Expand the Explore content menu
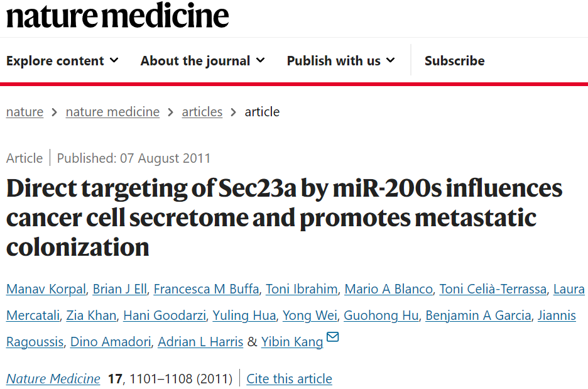The width and height of the screenshot is (588, 389). tap(62, 61)
